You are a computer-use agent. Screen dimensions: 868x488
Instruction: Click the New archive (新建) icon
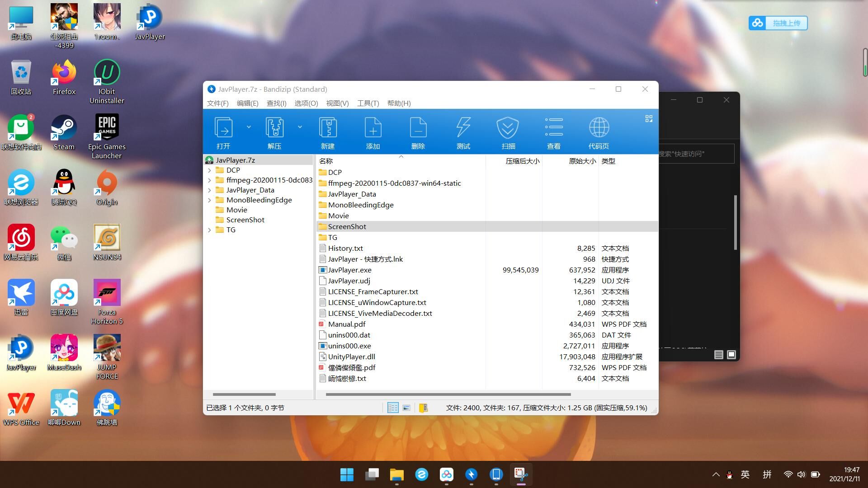[328, 132]
